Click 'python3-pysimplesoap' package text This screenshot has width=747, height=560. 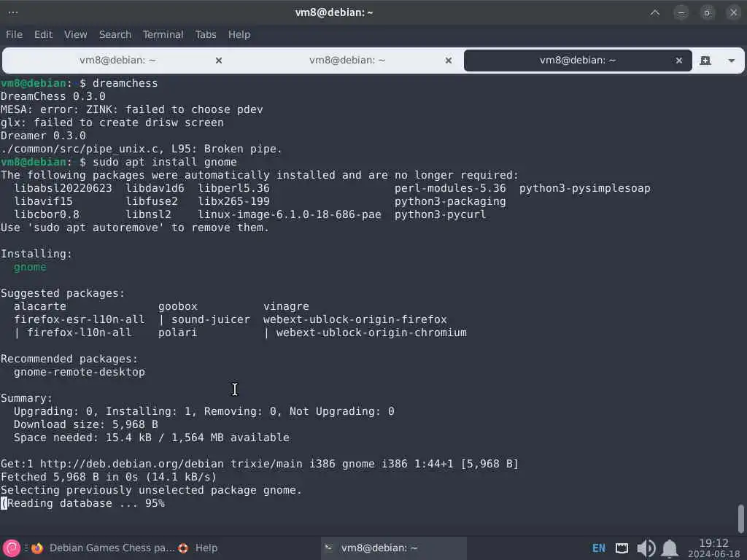(x=584, y=188)
